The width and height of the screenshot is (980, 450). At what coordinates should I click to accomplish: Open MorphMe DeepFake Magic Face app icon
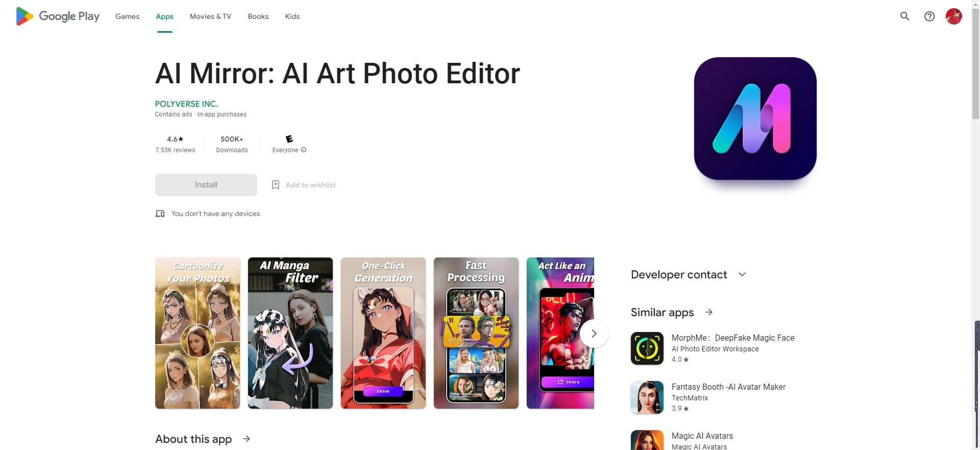click(647, 348)
